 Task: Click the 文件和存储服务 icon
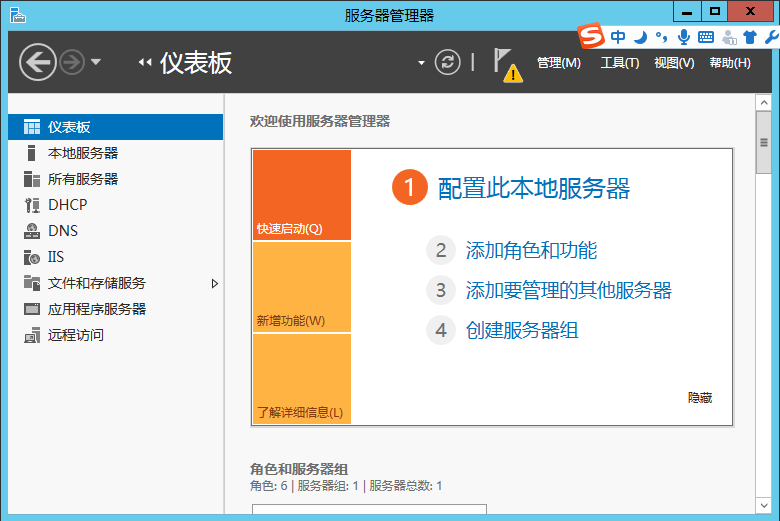pyautogui.click(x=32, y=283)
